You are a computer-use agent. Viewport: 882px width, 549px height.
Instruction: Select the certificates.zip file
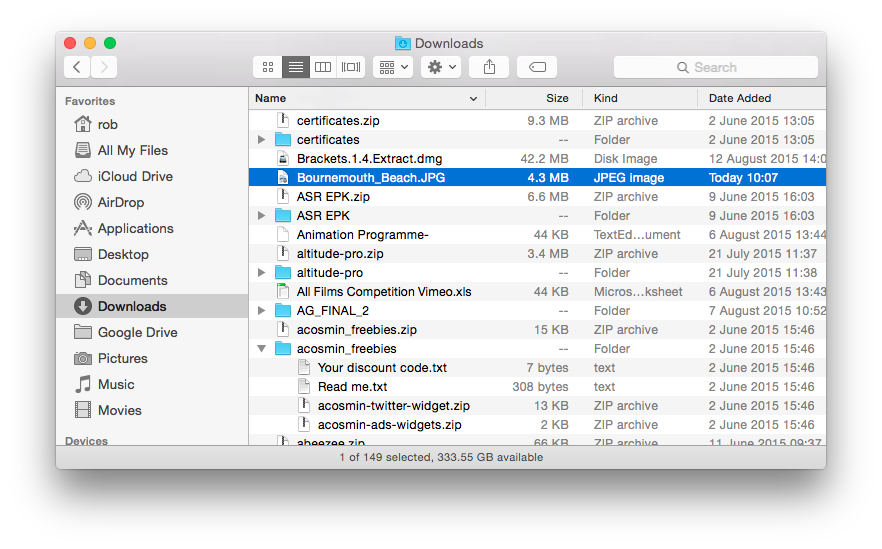537,120
